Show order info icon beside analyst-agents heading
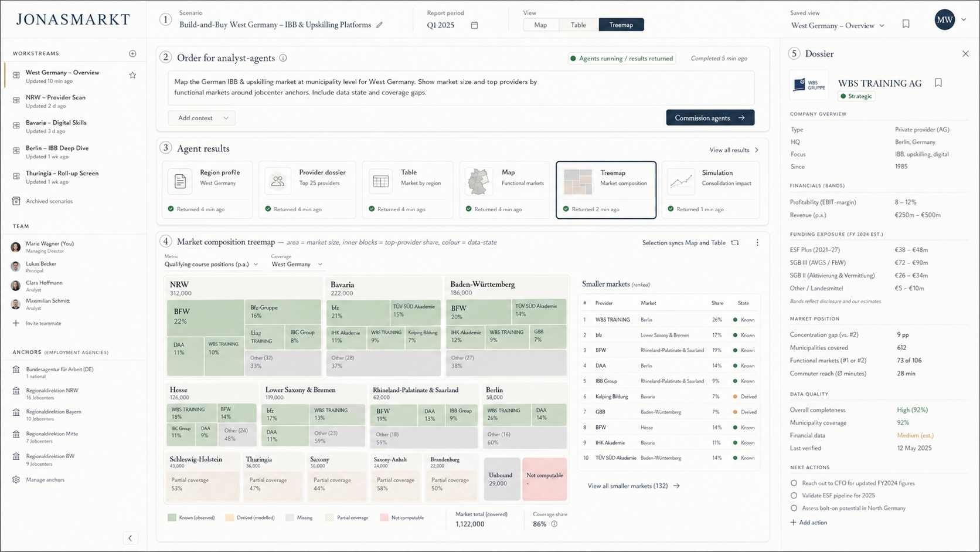This screenshot has height=552, width=980. tap(283, 58)
